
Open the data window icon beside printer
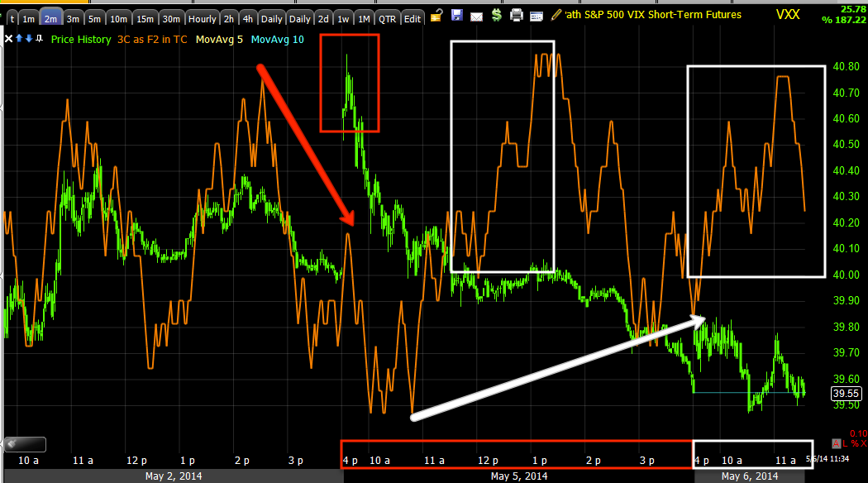click(537, 17)
